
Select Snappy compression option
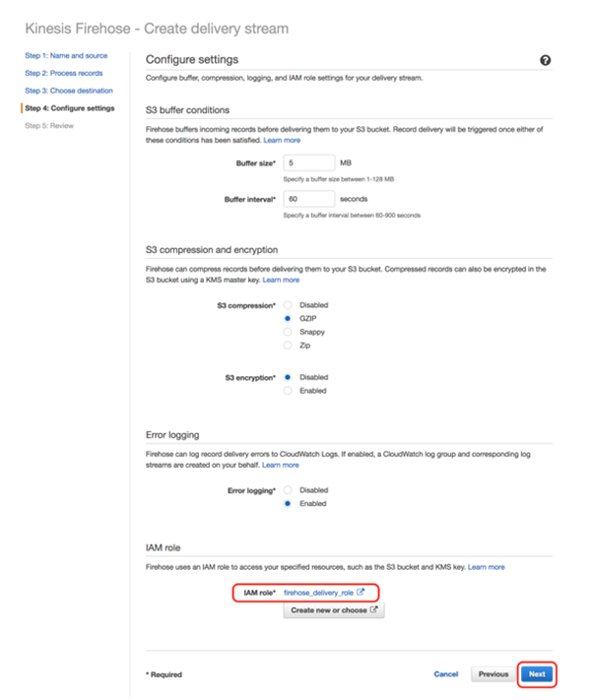point(288,332)
